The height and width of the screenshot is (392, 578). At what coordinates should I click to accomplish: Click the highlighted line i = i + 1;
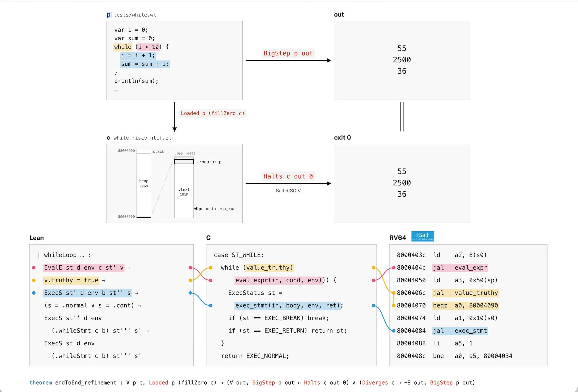(x=138, y=56)
